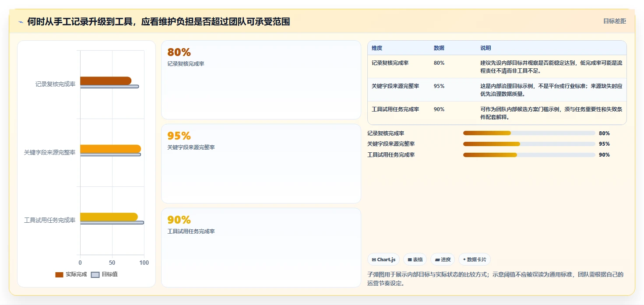Click the 50 tick on the chart axis
The width and height of the screenshot is (644, 305).
coord(112,263)
